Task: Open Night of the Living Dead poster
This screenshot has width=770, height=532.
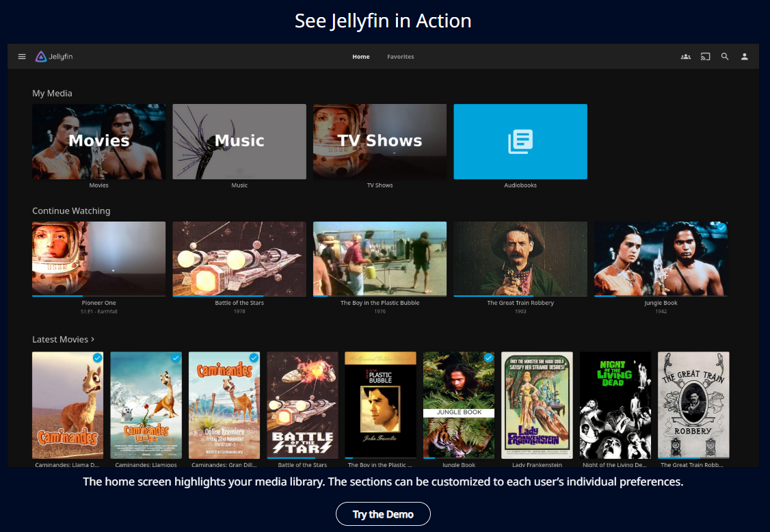Action: click(x=615, y=405)
